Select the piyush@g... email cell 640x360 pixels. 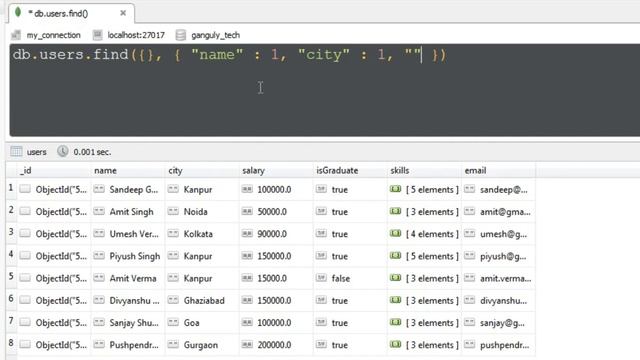pyautogui.click(x=498, y=256)
